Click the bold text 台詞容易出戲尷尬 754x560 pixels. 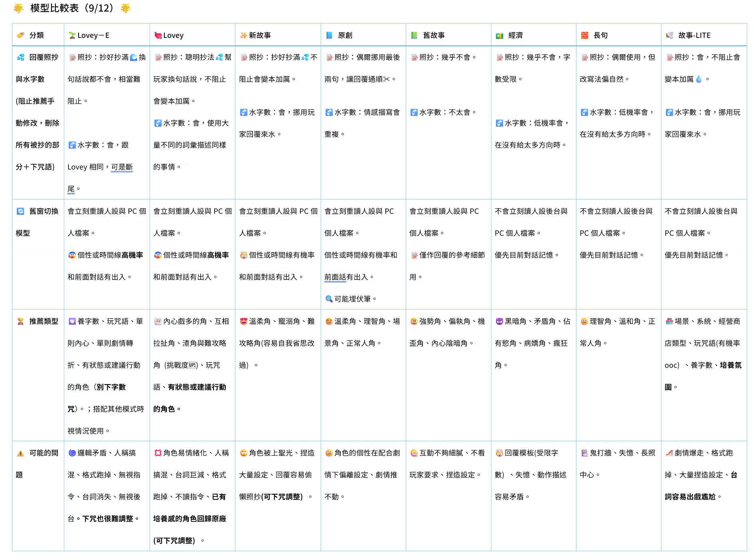click(x=690, y=497)
